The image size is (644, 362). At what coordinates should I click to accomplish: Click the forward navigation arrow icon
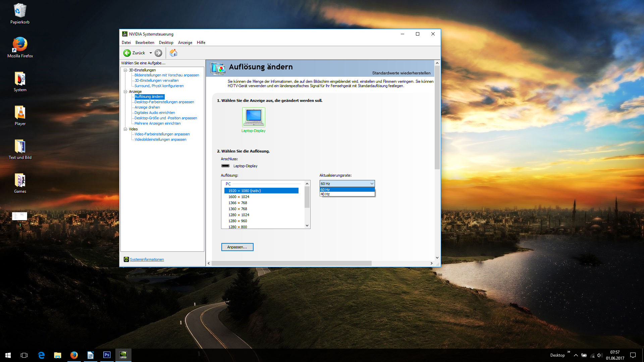pos(158,53)
